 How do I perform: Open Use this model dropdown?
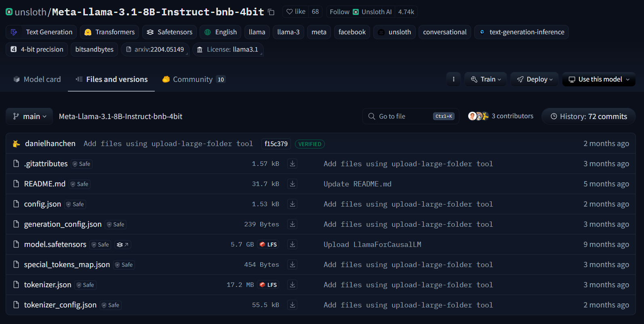click(x=599, y=79)
